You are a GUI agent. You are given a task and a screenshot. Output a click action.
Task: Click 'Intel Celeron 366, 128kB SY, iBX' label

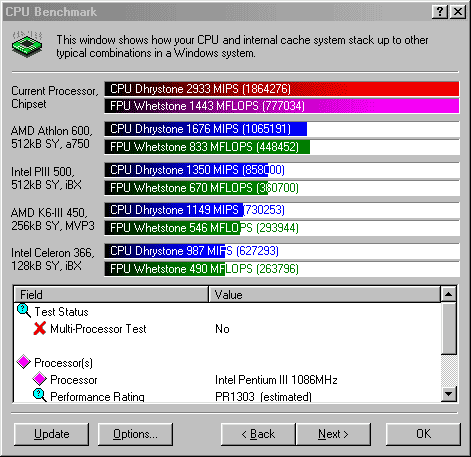[53, 259]
